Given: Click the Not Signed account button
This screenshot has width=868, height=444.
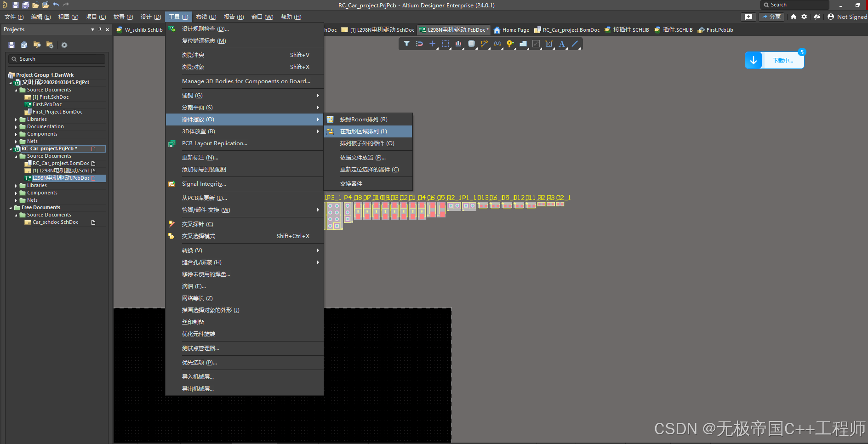Looking at the screenshot, I should [847, 17].
